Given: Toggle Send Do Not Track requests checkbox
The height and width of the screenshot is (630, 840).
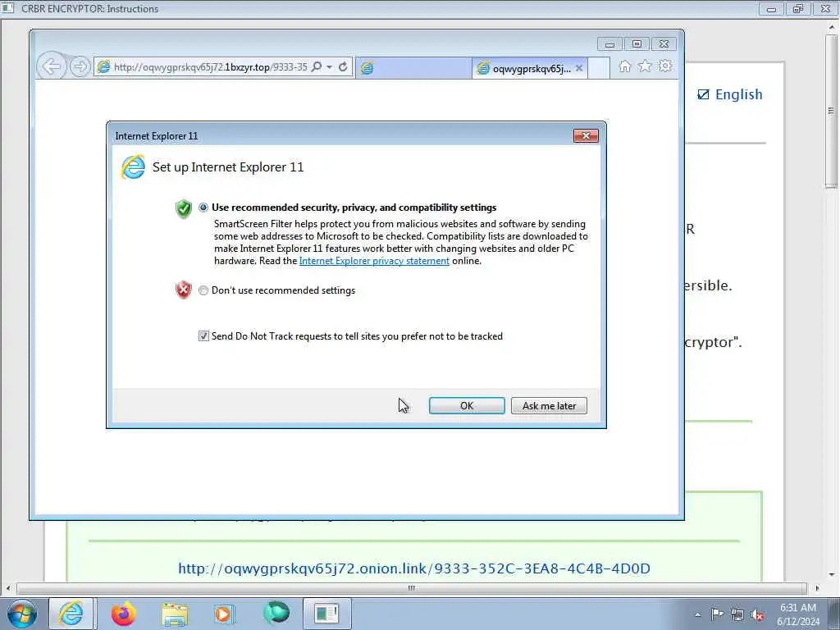Looking at the screenshot, I should 203,336.
